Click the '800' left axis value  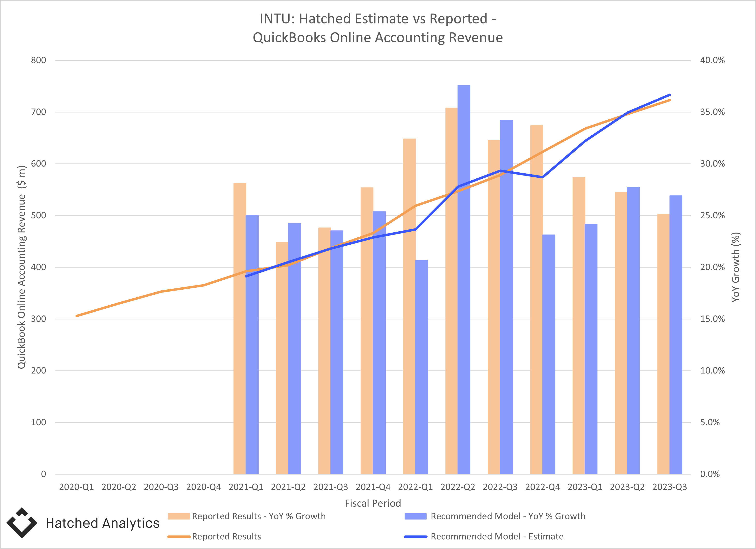(x=38, y=60)
